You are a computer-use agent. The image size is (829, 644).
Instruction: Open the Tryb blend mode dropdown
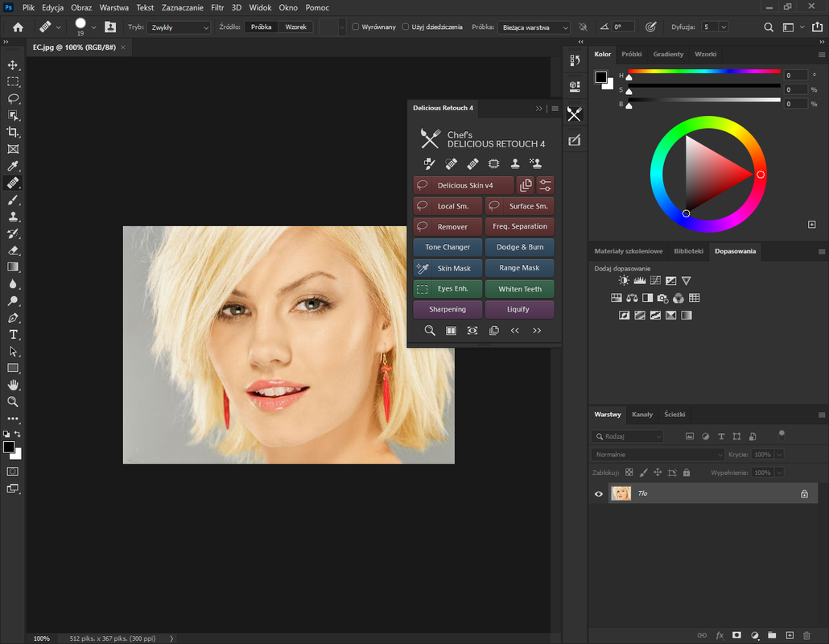179,27
